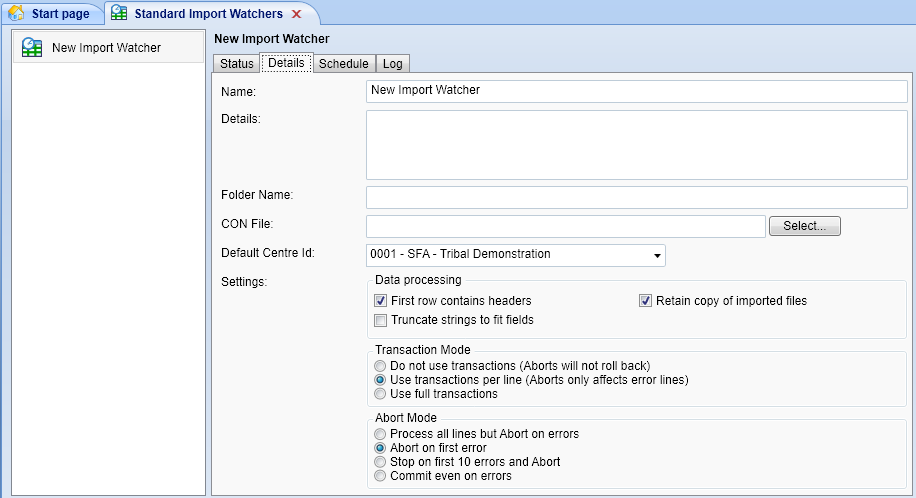Expand the Default Centre Id dropdown

[657, 255]
